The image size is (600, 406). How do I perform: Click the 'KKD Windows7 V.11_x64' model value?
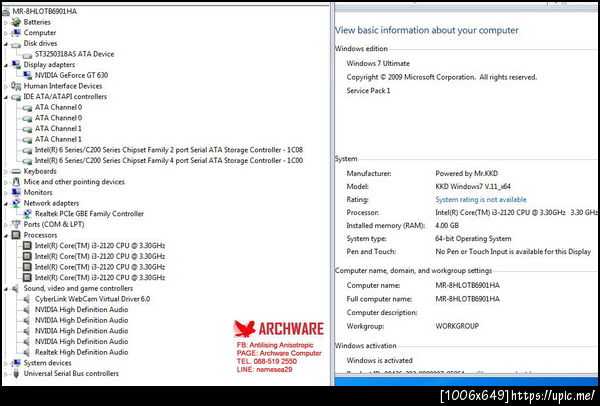(x=473, y=186)
